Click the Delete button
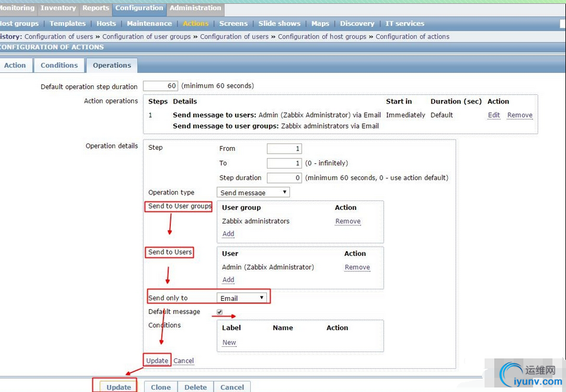The width and height of the screenshot is (566, 392). [196, 387]
